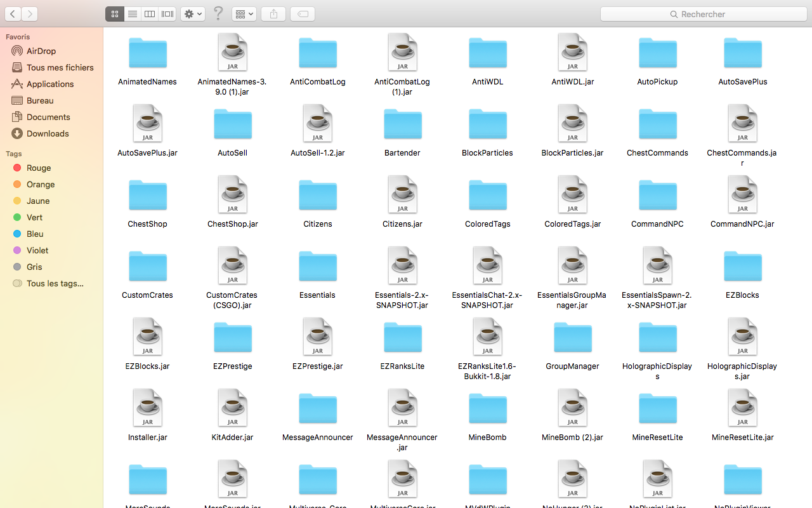
Task: Filter by the Gris tag
Action: 51,267
